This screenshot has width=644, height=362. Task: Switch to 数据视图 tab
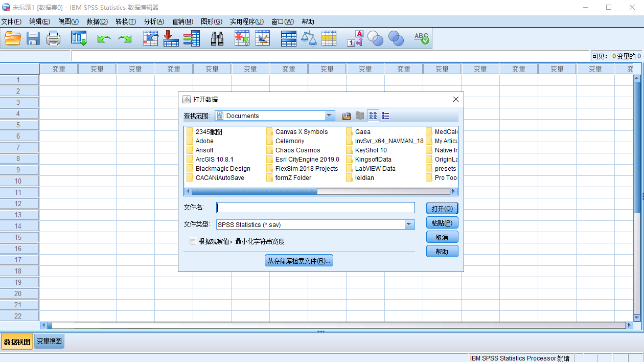(17, 342)
